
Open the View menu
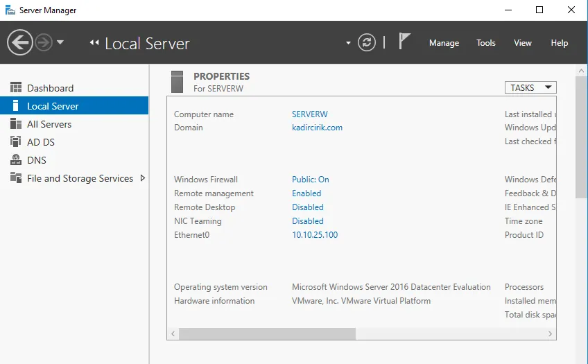[523, 43]
